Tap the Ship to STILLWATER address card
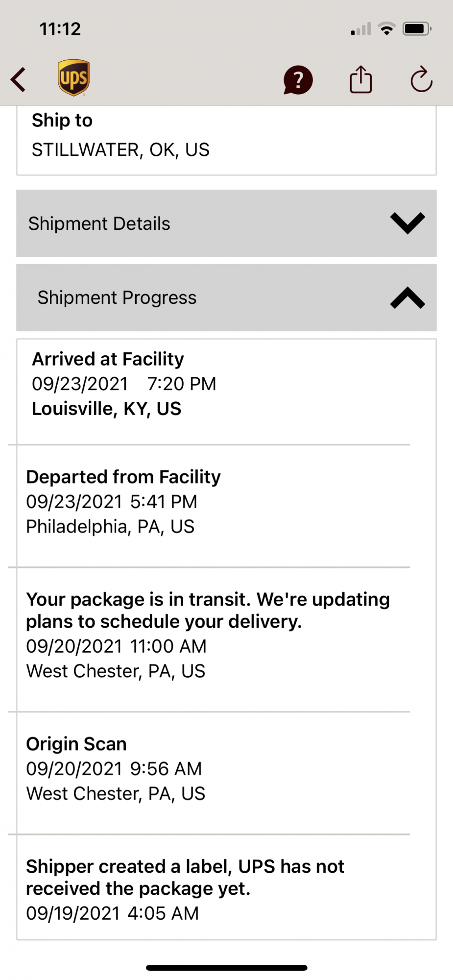Viewport: 453px width, 980px height. coord(226,140)
